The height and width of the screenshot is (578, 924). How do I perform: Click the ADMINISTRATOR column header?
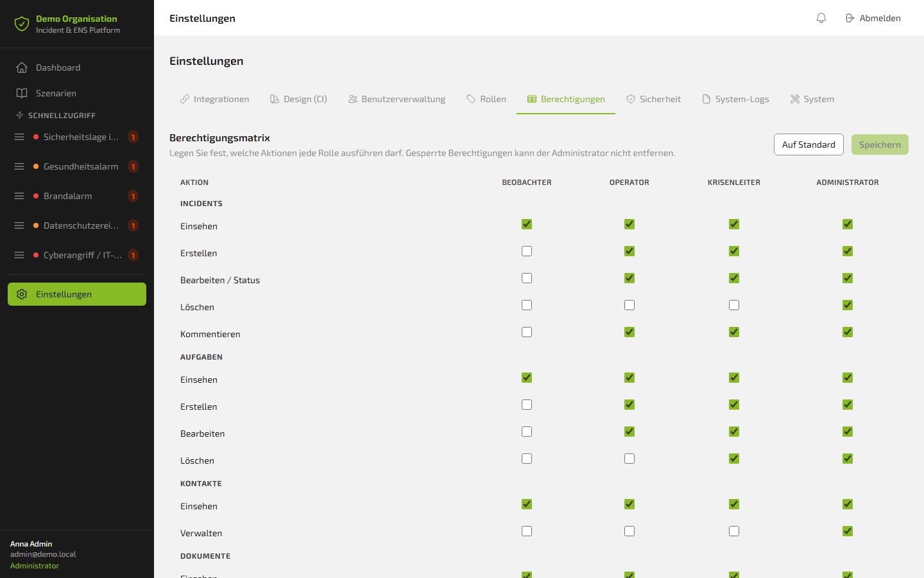[848, 182]
